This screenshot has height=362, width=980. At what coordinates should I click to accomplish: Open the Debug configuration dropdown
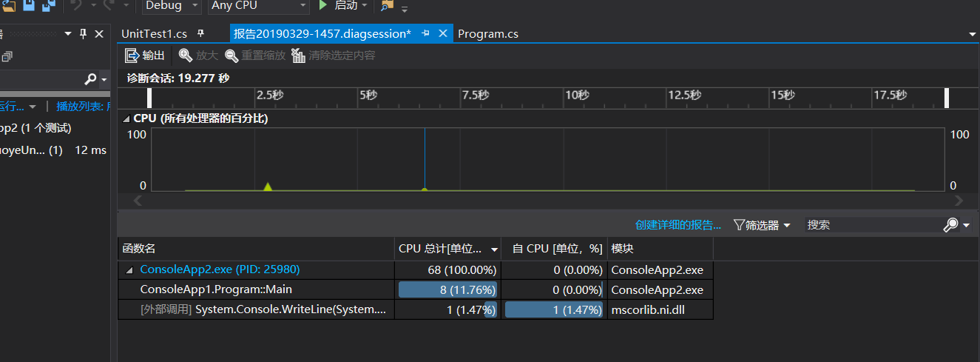195,6
